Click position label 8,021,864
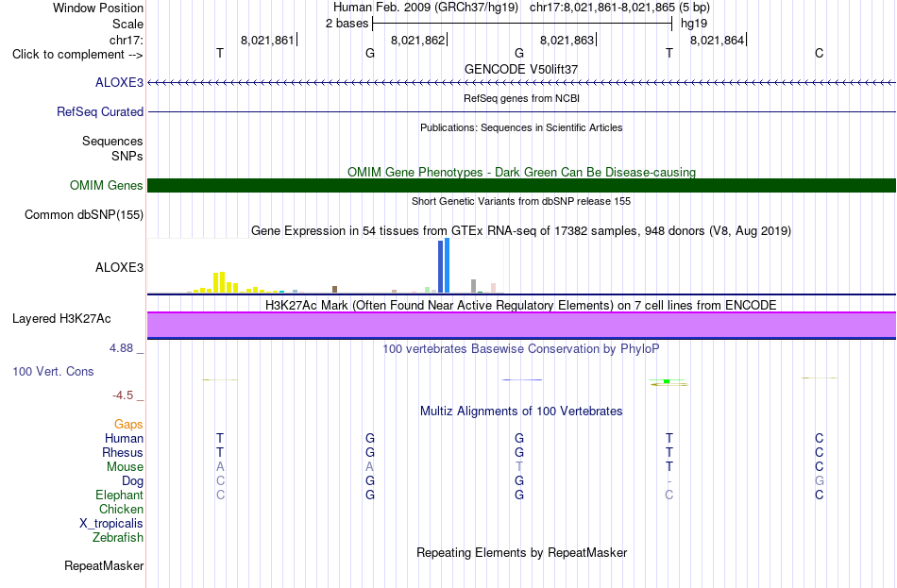897x588 pixels. 717,40
